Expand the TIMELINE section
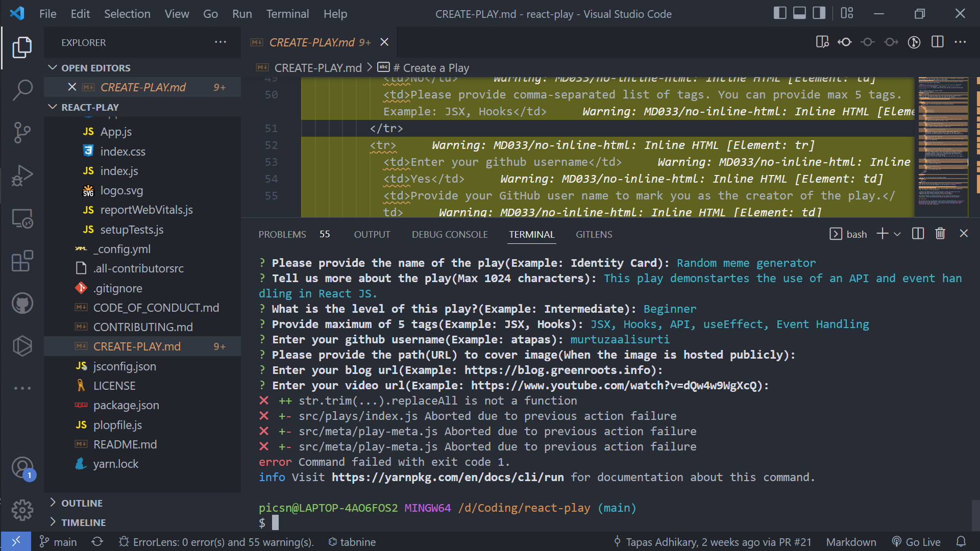Image resolution: width=980 pixels, height=551 pixels. point(84,522)
